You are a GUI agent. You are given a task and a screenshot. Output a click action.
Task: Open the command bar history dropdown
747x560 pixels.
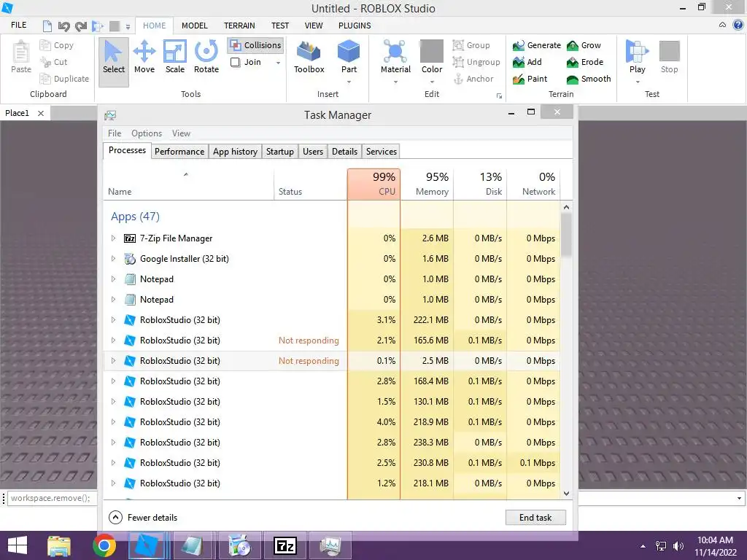point(739,499)
